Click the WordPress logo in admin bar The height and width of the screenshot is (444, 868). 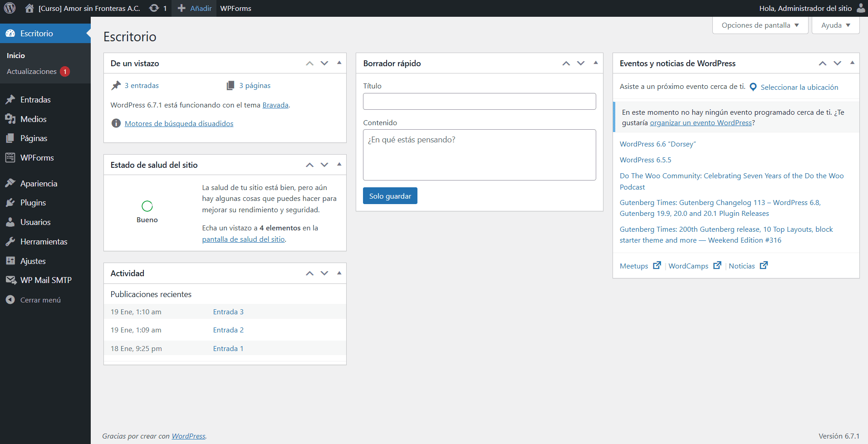10,8
